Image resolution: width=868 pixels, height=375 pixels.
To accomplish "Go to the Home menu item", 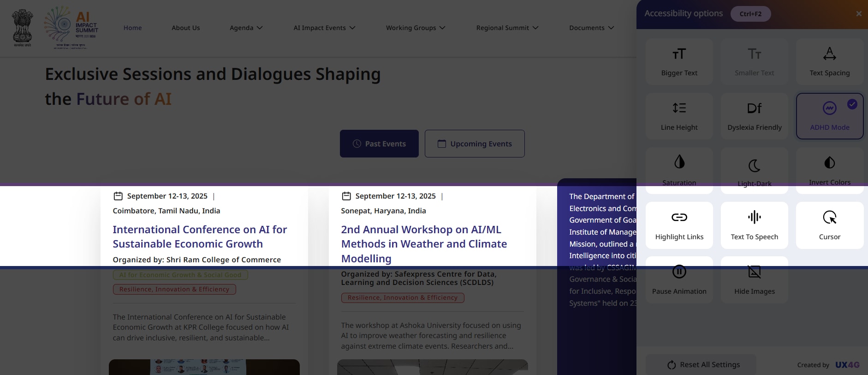I will tap(132, 28).
